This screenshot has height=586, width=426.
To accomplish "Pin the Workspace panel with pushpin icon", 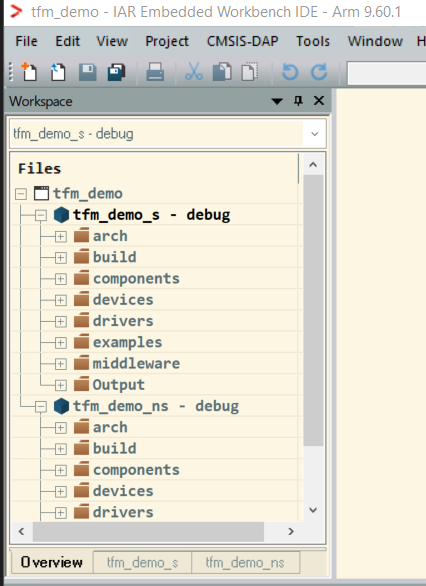I will point(298,101).
